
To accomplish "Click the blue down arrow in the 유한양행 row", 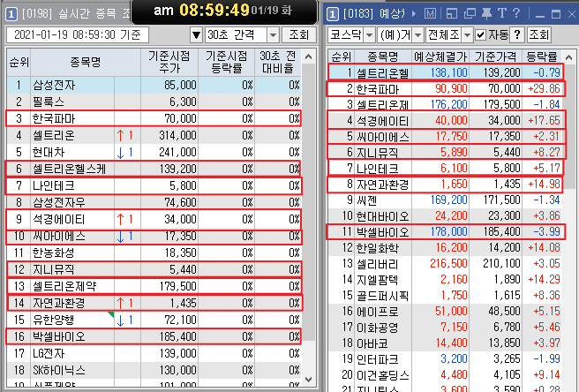I will pyautogui.click(x=120, y=320).
